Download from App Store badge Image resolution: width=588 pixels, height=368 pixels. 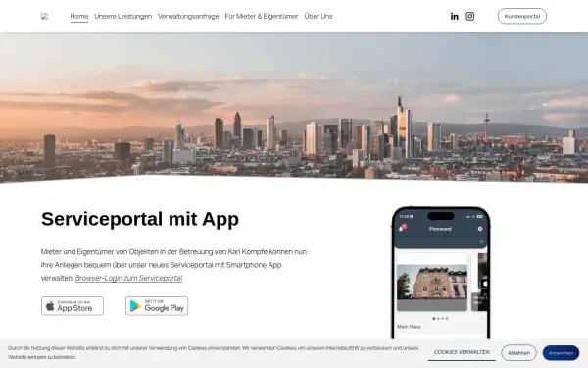click(73, 306)
